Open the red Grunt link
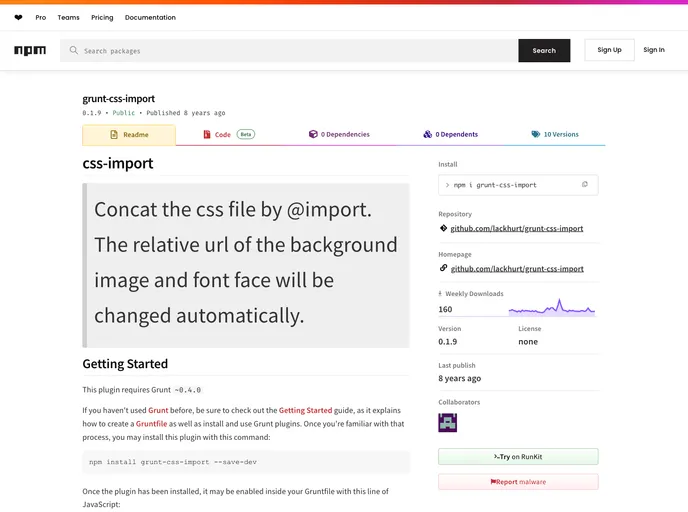Image resolution: width=688 pixels, height=512 pixels. pyautogui.click(x=158, y=411)
